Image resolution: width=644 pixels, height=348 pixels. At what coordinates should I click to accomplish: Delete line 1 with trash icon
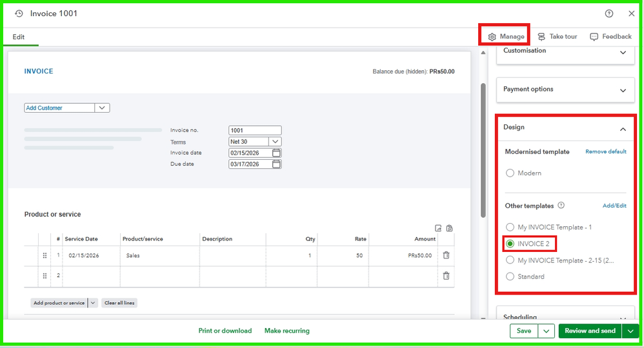pos(447,255)
